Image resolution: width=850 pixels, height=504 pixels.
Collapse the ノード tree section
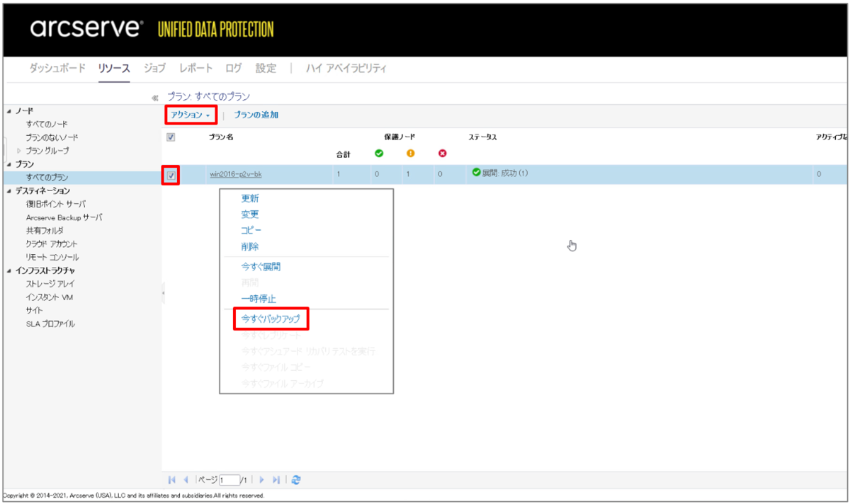(8, 111)
